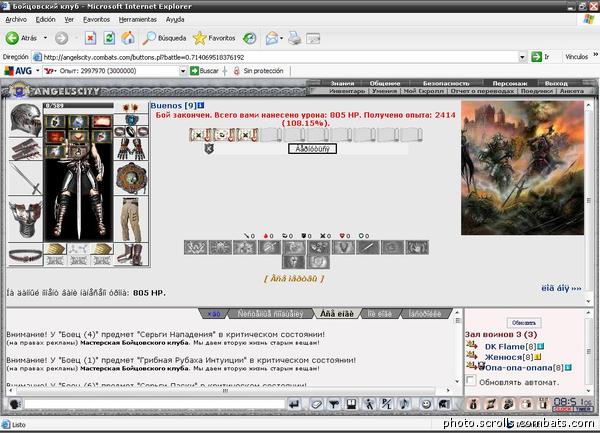Click the Обновить button above player list

(523, 323)
